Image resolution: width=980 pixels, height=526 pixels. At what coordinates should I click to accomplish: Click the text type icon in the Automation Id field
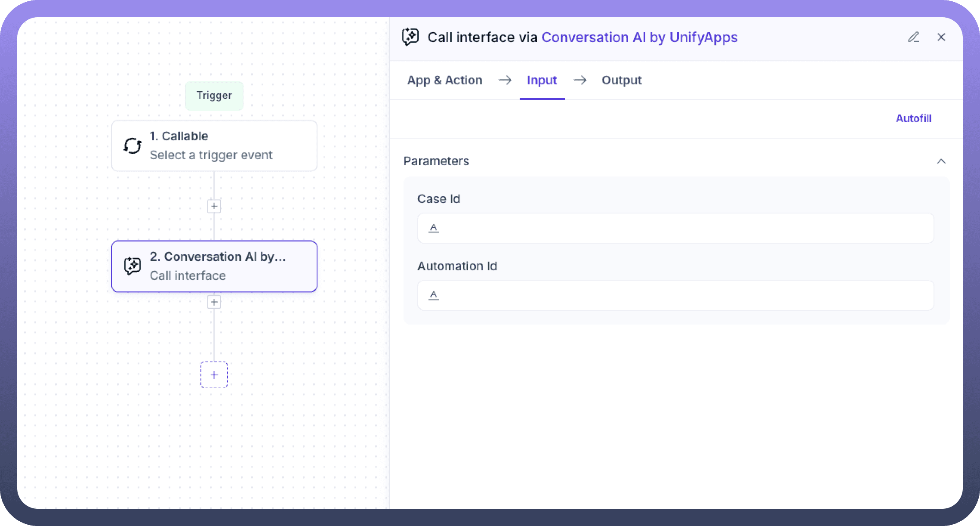tap(434, 295)
